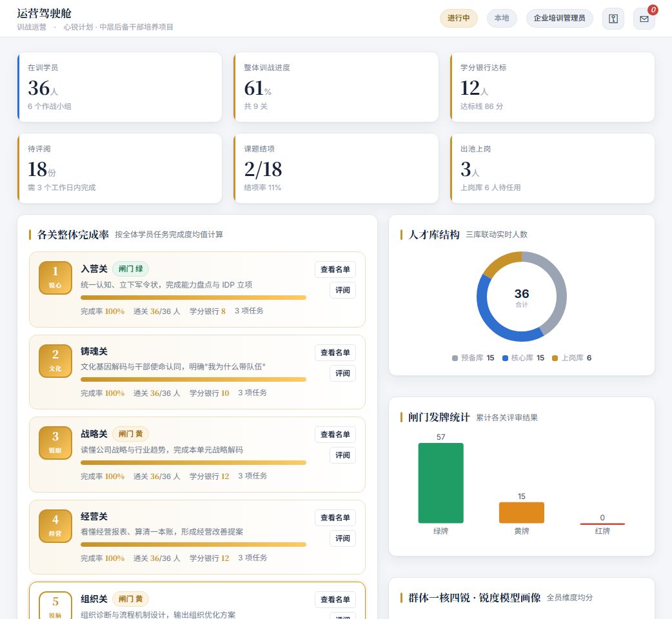The height and width of the screenshot is (619, 672).
Task: Click the 预备库 legend marker
Action: point(455,358)
